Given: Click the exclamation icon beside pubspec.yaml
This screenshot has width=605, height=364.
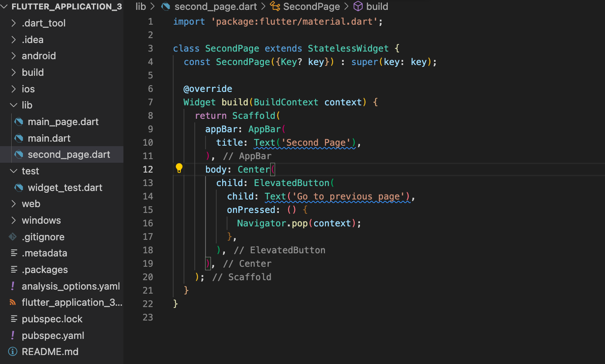Looking at the screenshot, I should coord(13,335).
